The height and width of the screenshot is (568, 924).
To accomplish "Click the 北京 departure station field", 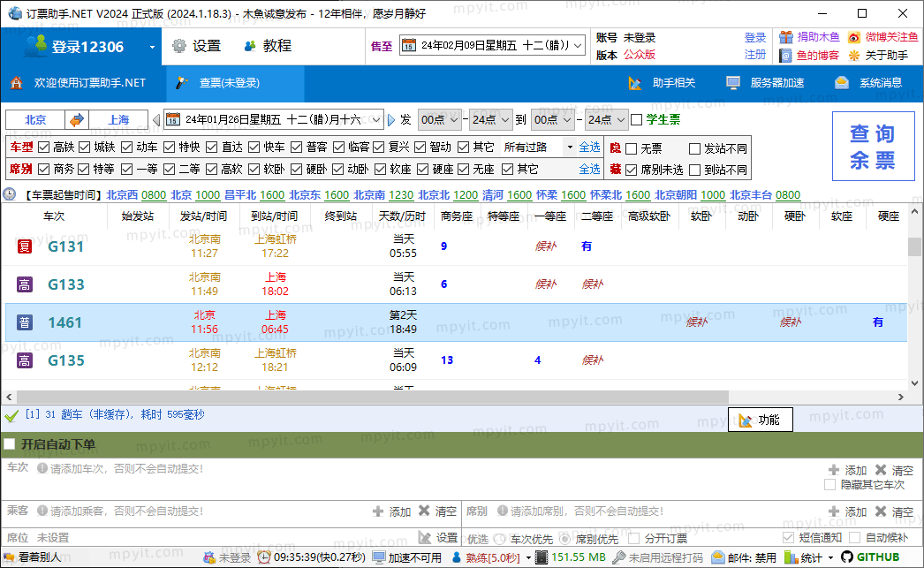I will pyautogui.click(x=35, y=119).
